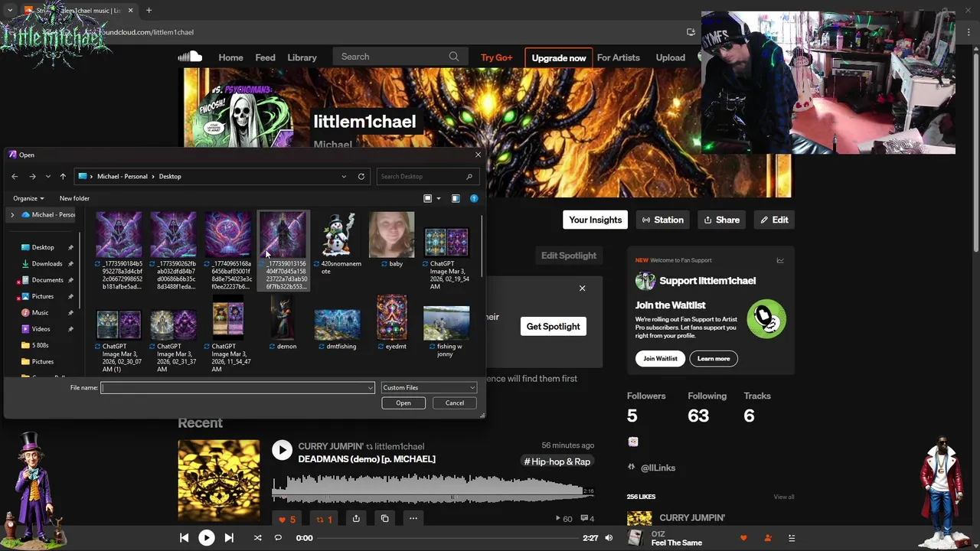This screenshot has width=980, height=551.
Task: Collapse the Fan Support panel icon
Action: point(780,260)
